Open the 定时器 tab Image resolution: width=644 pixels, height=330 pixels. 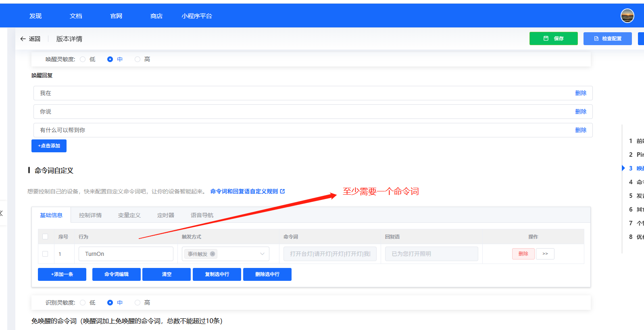point(165,215)
